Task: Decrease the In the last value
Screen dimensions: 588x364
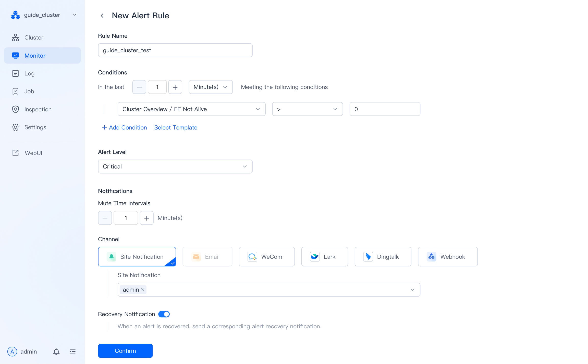Action: pos(139,87)
